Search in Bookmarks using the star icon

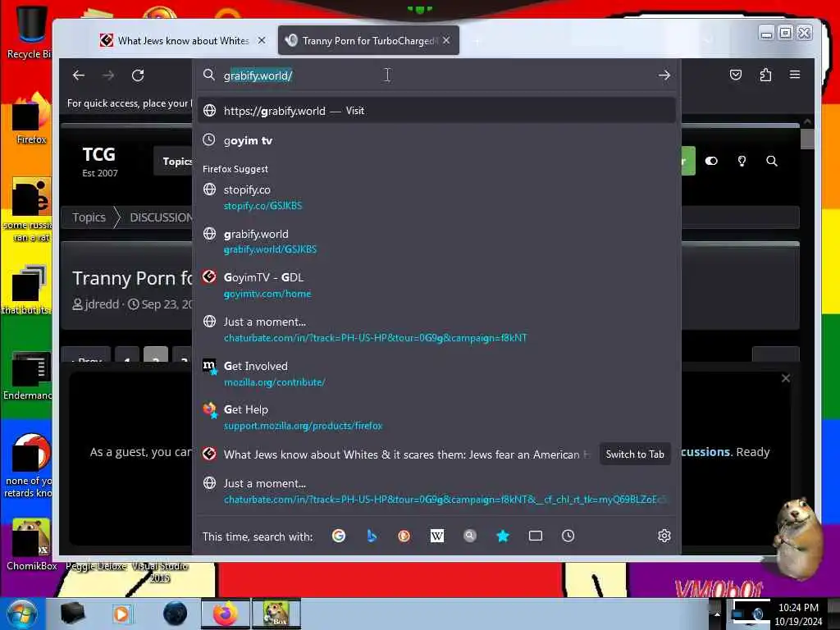503,536
